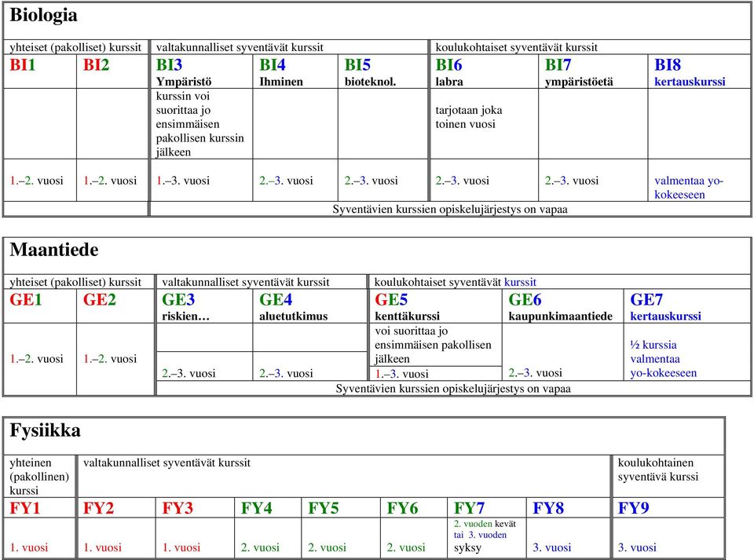Click the 'kertauskurssi' label under BI8
The width and height of the screenshot is (754, 560).
coord(690,82)
